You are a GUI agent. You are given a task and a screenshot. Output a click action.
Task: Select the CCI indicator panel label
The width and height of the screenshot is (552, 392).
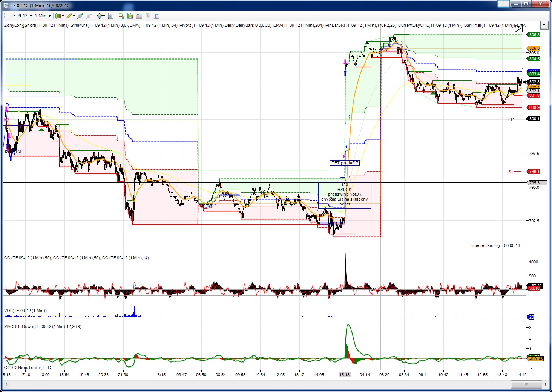click(77, 258)
